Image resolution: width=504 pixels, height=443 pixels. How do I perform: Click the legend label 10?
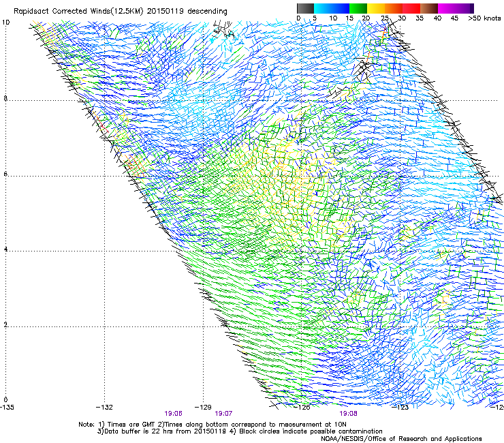click(333, 18)
